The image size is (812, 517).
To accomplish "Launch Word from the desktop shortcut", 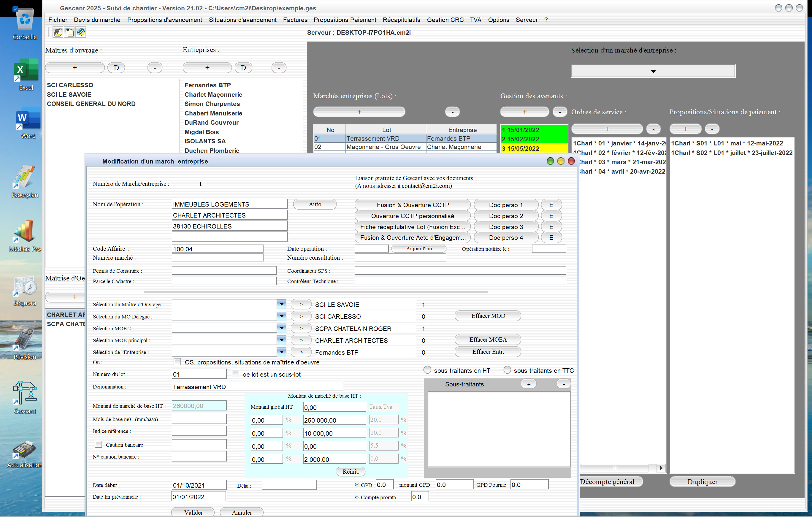I will pyautogui.click(x=28, y=123).
